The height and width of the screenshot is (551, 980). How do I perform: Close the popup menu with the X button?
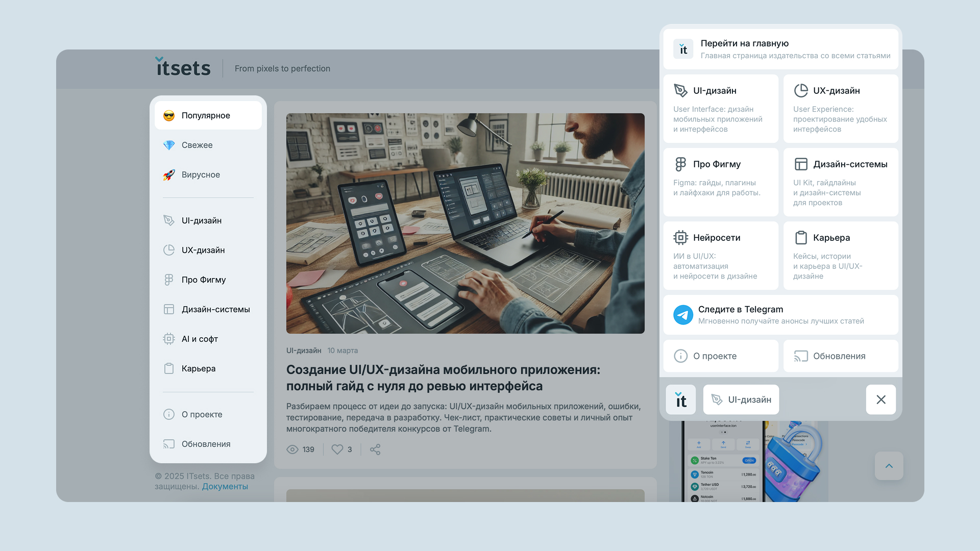(881, 399)
